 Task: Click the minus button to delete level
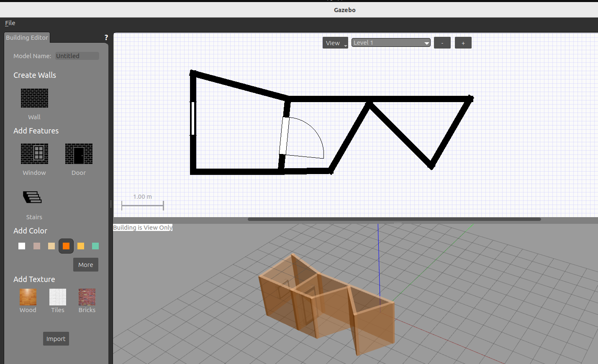point(442,43)
